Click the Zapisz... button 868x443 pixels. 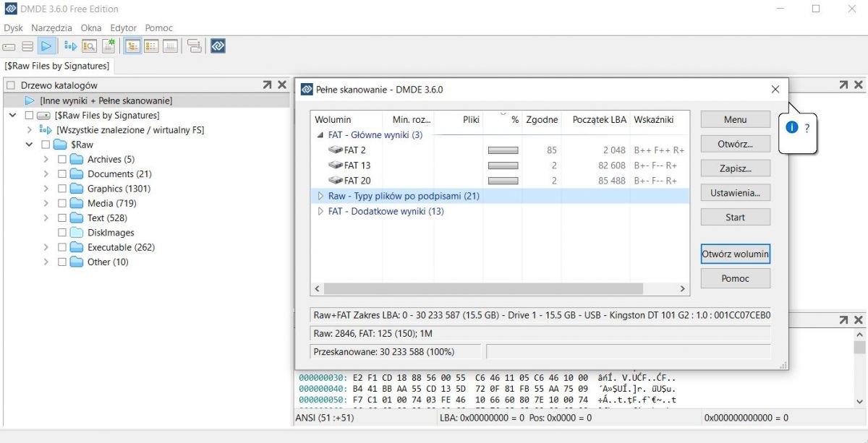735,168
